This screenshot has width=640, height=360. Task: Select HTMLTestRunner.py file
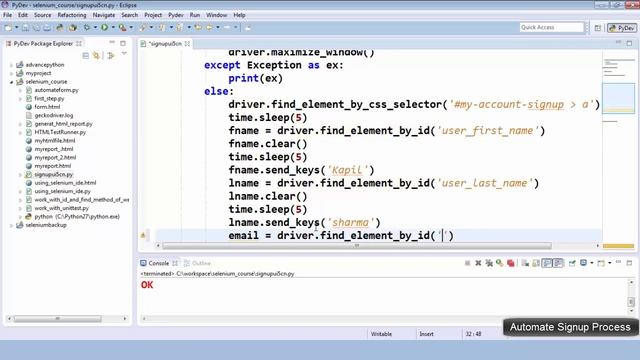60,132
